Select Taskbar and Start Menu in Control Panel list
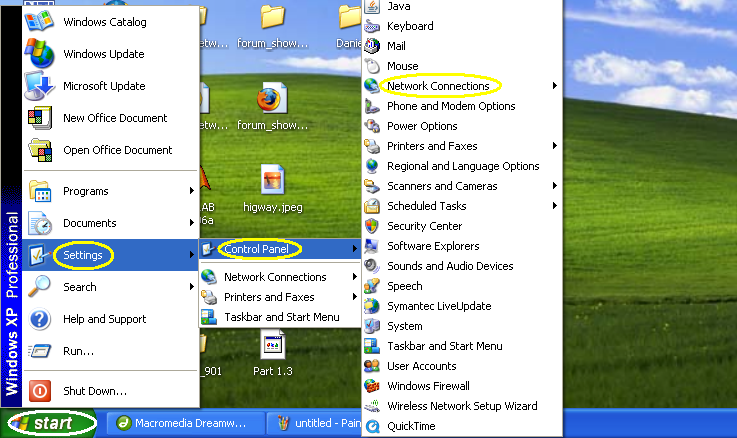This screenshot has height=438, width=737. point(463,346)
